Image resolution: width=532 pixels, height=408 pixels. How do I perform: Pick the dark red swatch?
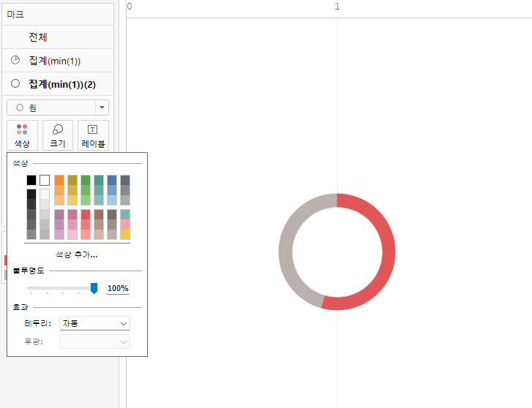pos(86,214)
